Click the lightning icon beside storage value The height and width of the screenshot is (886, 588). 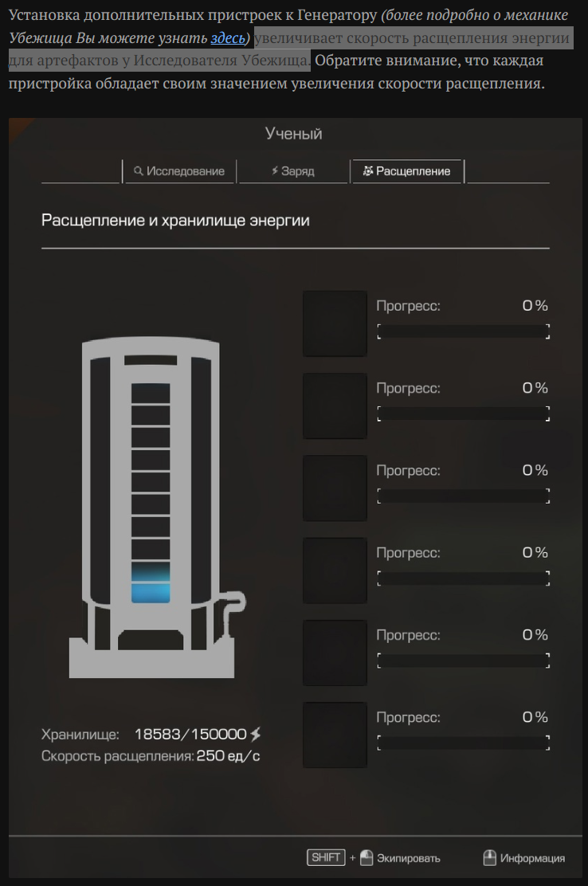pyautogui.click(x=255, y=734)
